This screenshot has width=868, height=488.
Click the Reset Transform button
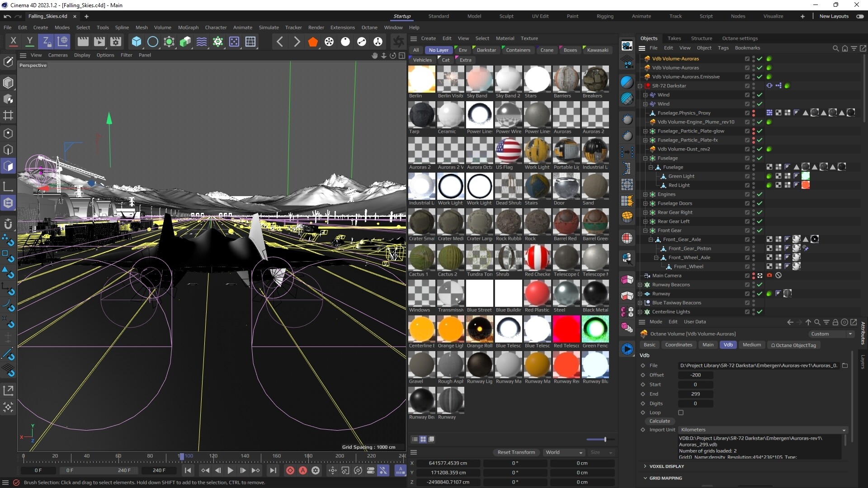pos(516,452)
